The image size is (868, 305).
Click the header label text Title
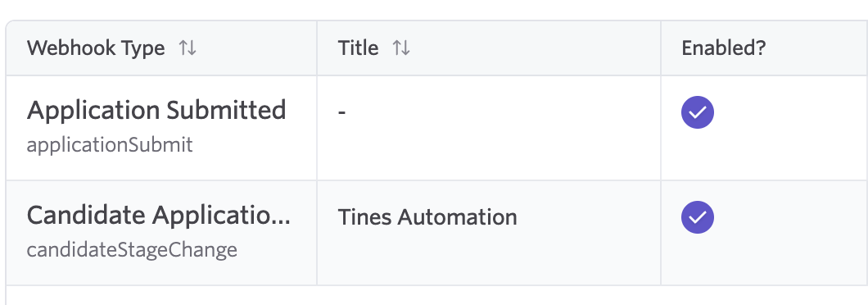tap(358, 48)
